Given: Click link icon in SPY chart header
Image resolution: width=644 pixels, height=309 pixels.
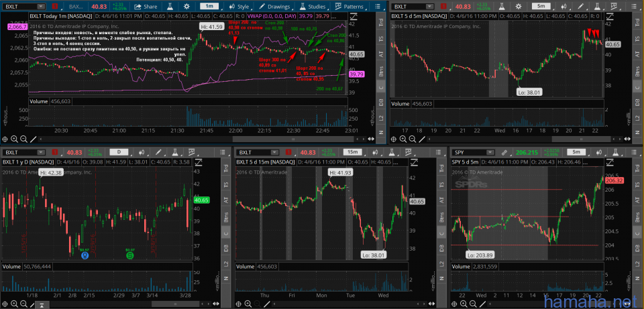Looking at the screenshot, I should pyautogui.click(x=504, y=153).
